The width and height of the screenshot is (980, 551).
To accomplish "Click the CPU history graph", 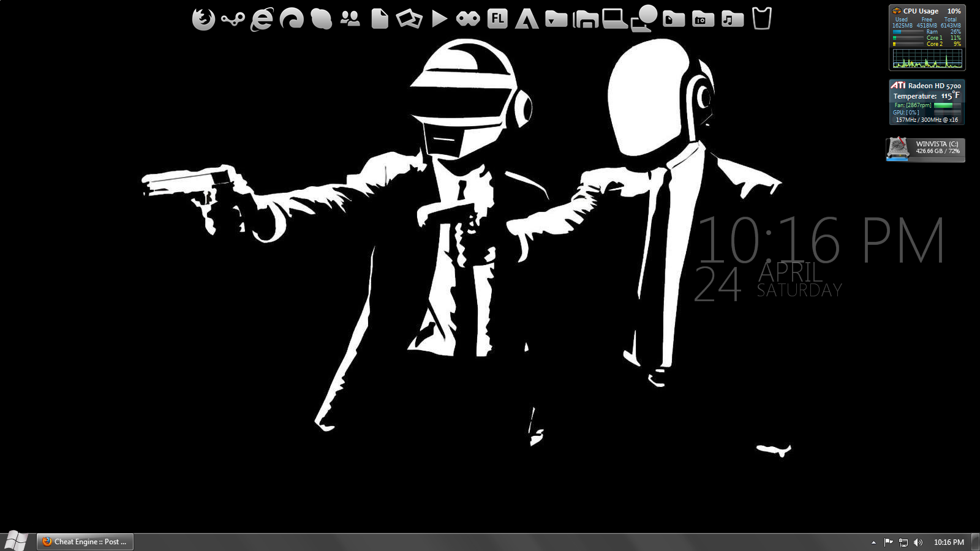I will click(x=927, y=59).
